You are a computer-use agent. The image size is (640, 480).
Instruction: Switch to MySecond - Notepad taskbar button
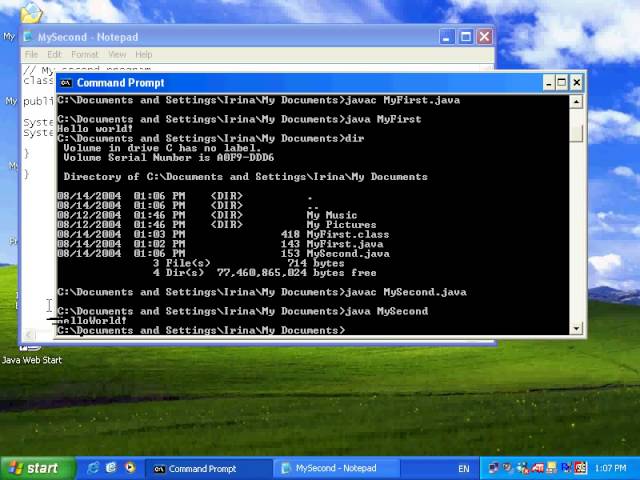tap(335, 469)
